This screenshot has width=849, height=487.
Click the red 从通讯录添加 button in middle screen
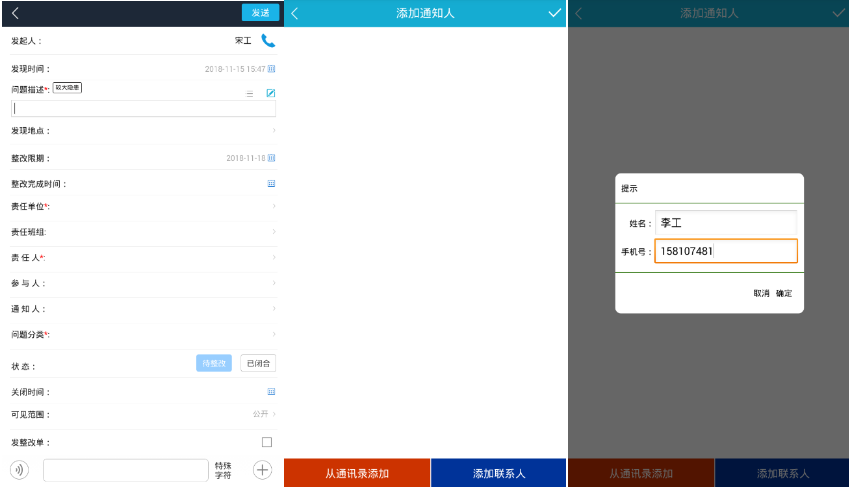coord(357,473)
